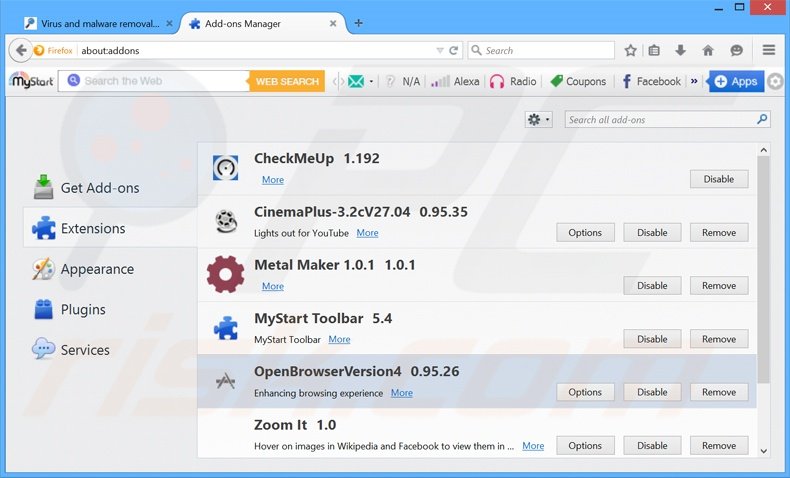Open the mail dropdown arrow in MyStart toolbar

[371, 82]
